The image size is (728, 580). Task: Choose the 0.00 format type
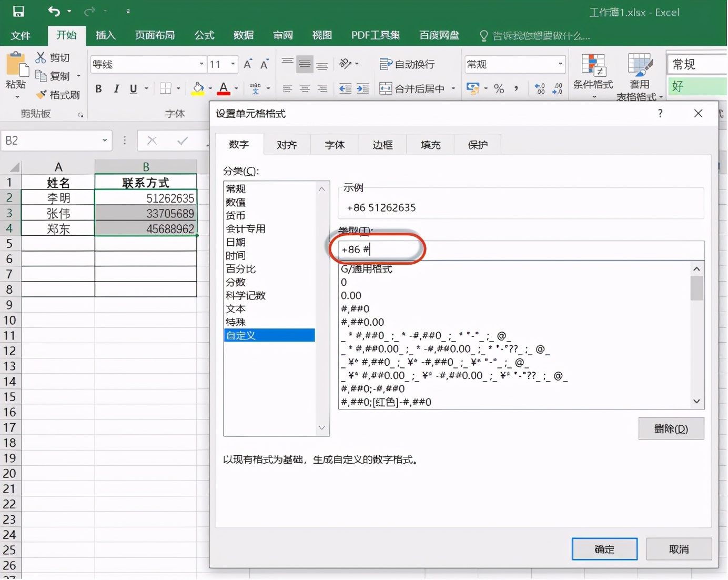tap(351, 295)
